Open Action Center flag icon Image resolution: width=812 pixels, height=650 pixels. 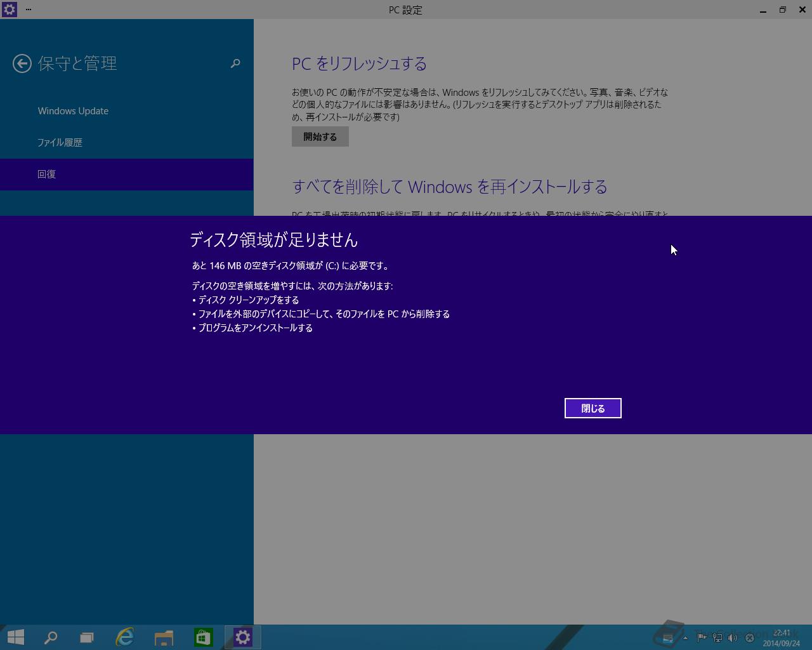702,637
